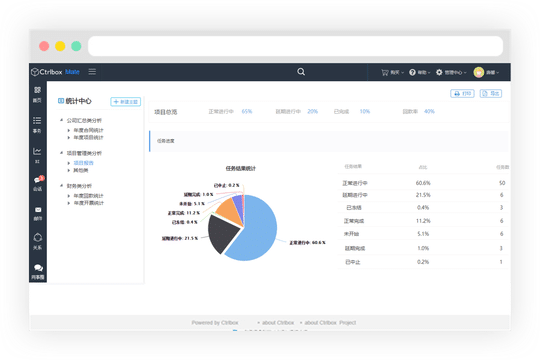Open the gear management center dropdown
Viewport: 540px width, 360px height.
coord(451,72)
